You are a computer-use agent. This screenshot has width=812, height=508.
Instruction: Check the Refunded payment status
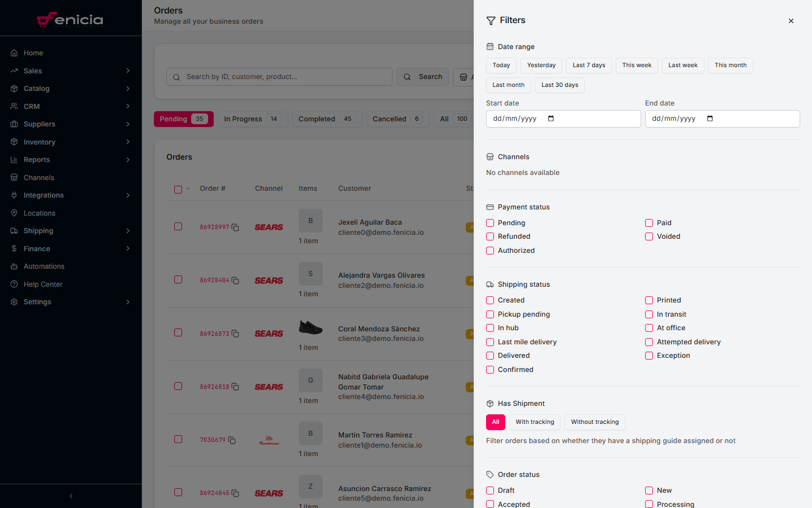490,237
